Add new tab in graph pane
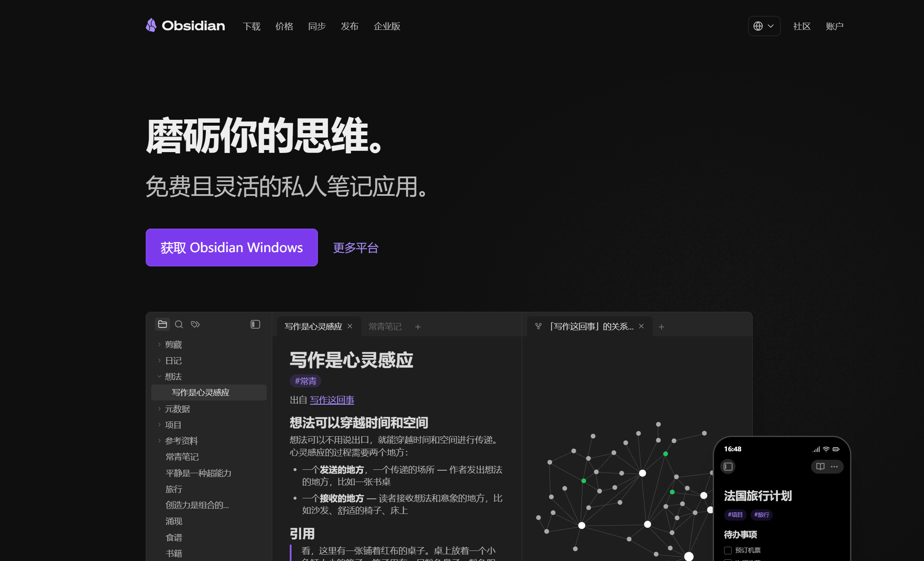Image resolution: width=924 pixels, height=561 pixels. pos(661,327)
